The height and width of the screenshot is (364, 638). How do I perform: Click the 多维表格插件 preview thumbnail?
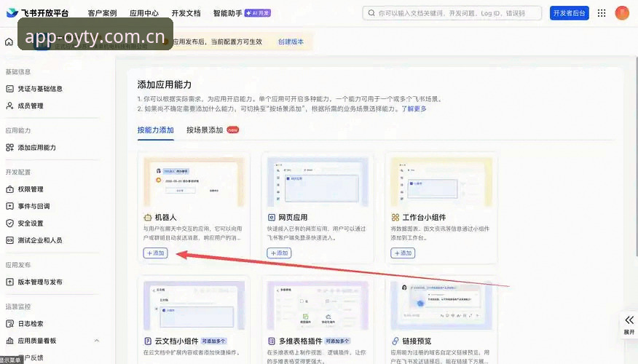click(x=318, y=305)
